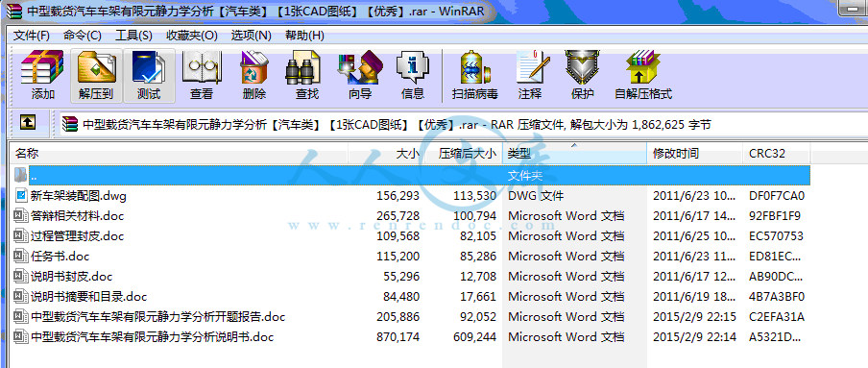Click CRC32 value 4B7A3BF0

777,297
